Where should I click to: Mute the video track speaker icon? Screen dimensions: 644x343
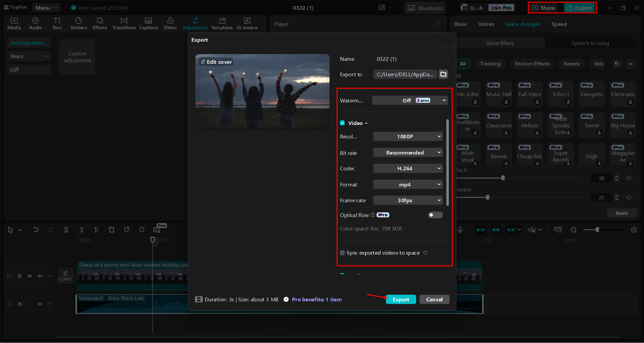(40, 276)
